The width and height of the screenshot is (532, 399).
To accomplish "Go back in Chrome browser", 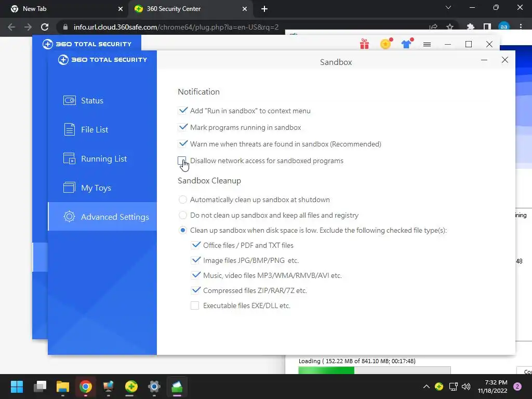I will click(x=11, y=27).
